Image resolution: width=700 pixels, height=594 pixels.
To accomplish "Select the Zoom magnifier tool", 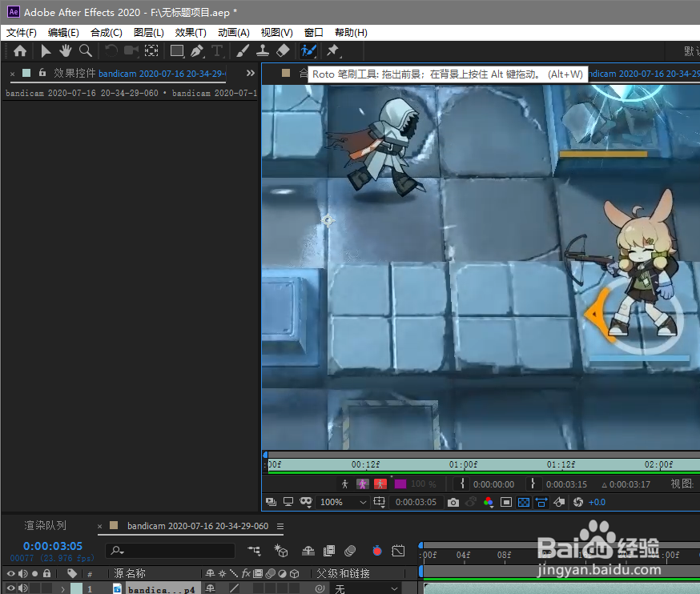I will click(x=86, y=51).
